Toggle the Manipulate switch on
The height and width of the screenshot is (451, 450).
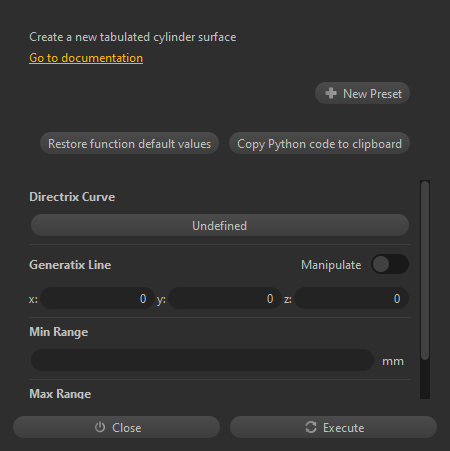(390, 264)
